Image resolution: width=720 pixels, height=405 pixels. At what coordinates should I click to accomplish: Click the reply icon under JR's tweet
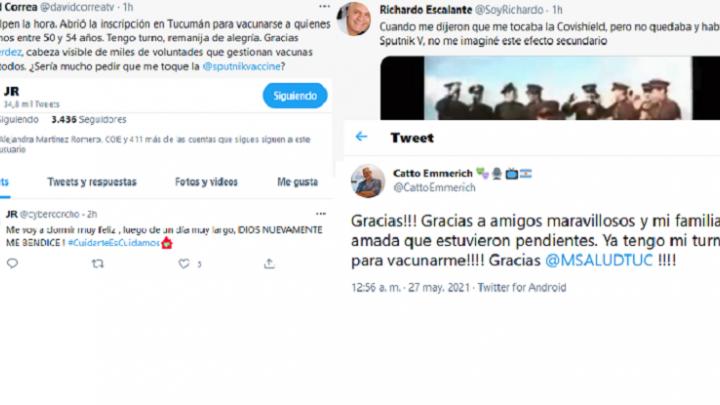[x=12, y=263]
